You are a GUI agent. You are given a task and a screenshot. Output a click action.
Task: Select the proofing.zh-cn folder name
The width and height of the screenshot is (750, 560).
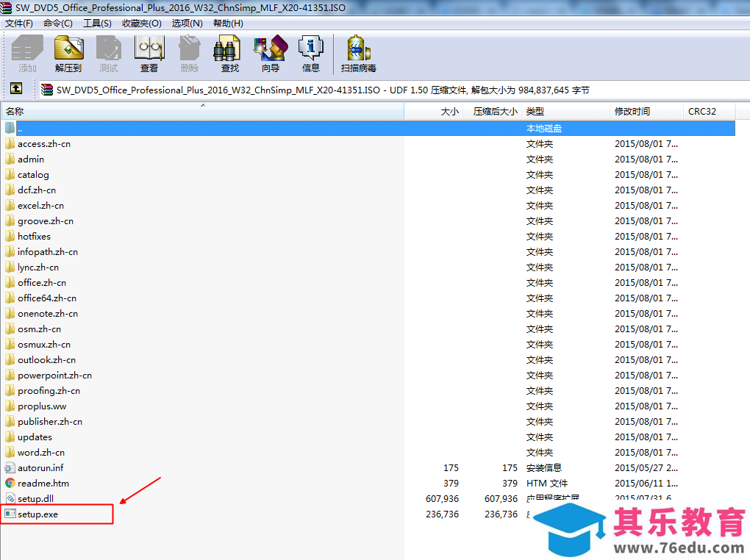click(49, 391)
